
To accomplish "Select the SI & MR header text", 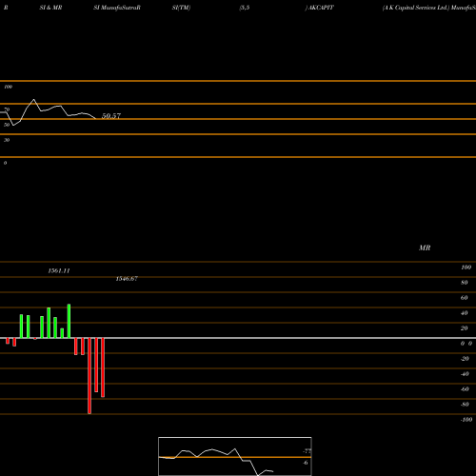I will pyautogui.click(x=50, y=8).
